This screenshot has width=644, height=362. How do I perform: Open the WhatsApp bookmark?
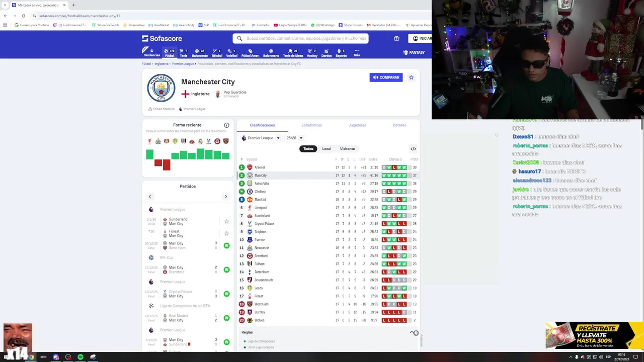(x=323, y=25)
